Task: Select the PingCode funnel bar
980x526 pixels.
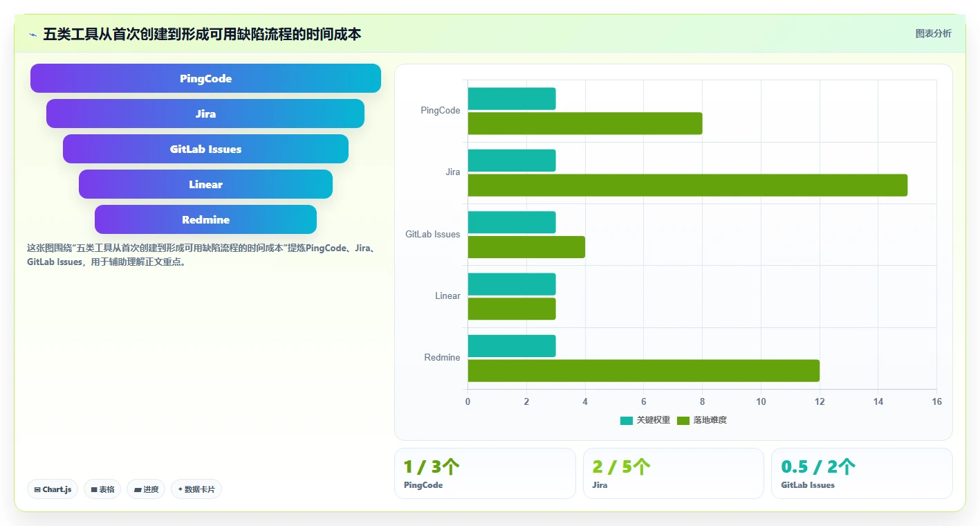Action: pos(205,78)
